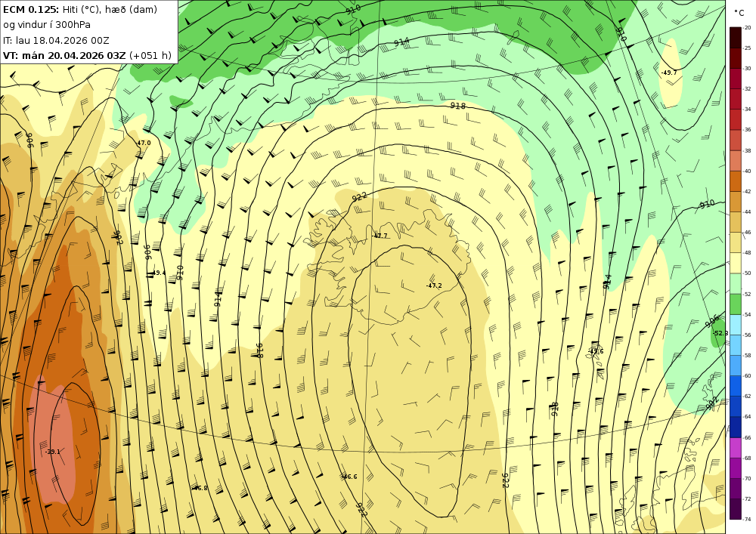The image size is (756, 534).
Task: Click the -49.6 temperature value on the map
Action: point(596,351)
